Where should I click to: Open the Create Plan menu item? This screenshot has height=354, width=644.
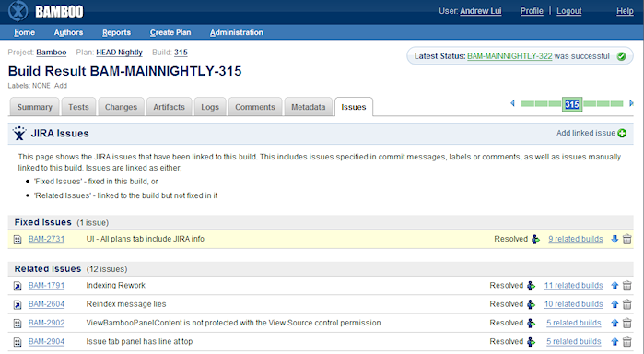coord(170,32)
